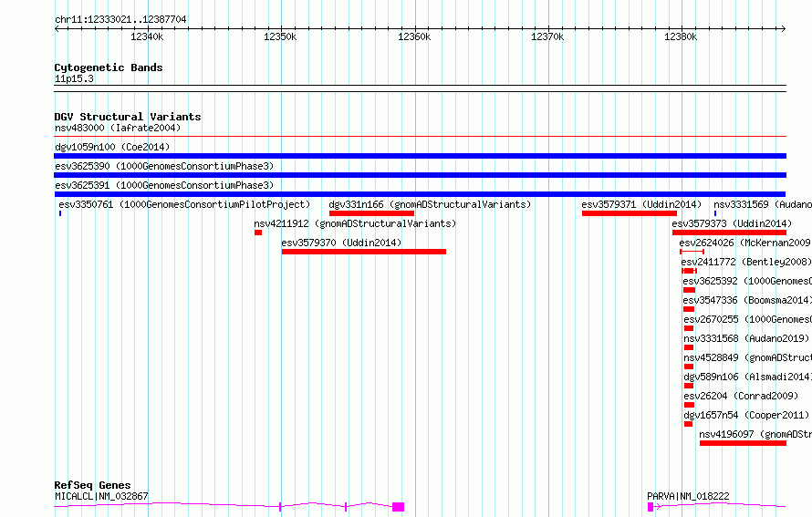The height and width of the screenshot is (517, 812).
Task: Click the red block under esv2670255
Action: 689,328
